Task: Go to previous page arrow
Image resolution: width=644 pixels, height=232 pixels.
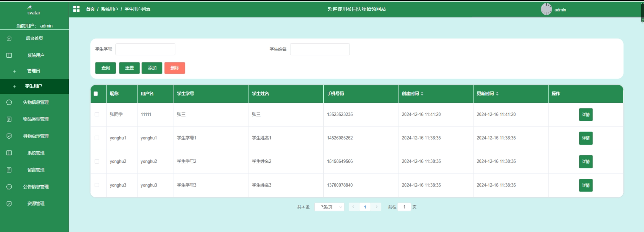Action: 353,207
